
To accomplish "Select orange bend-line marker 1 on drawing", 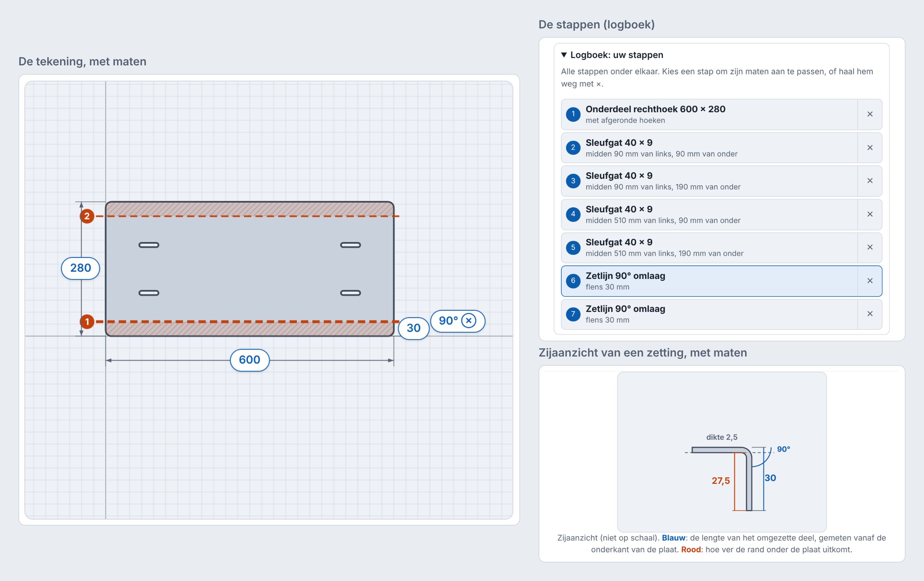I will click(87, 322).
